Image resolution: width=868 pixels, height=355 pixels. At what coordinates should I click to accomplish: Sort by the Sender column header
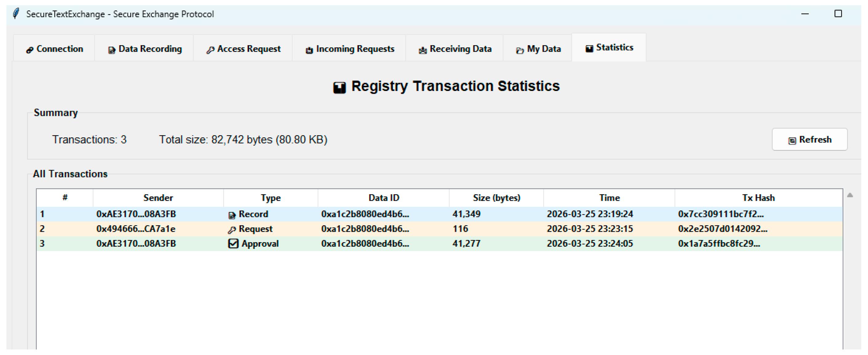coord(158,198)
